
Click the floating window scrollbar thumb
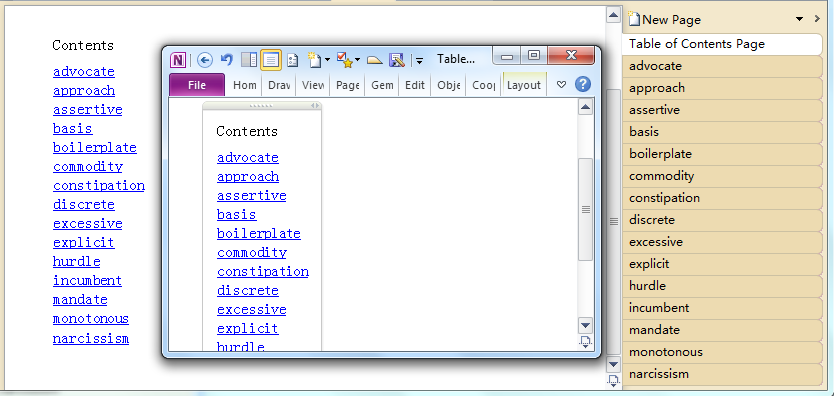point(586,209)
